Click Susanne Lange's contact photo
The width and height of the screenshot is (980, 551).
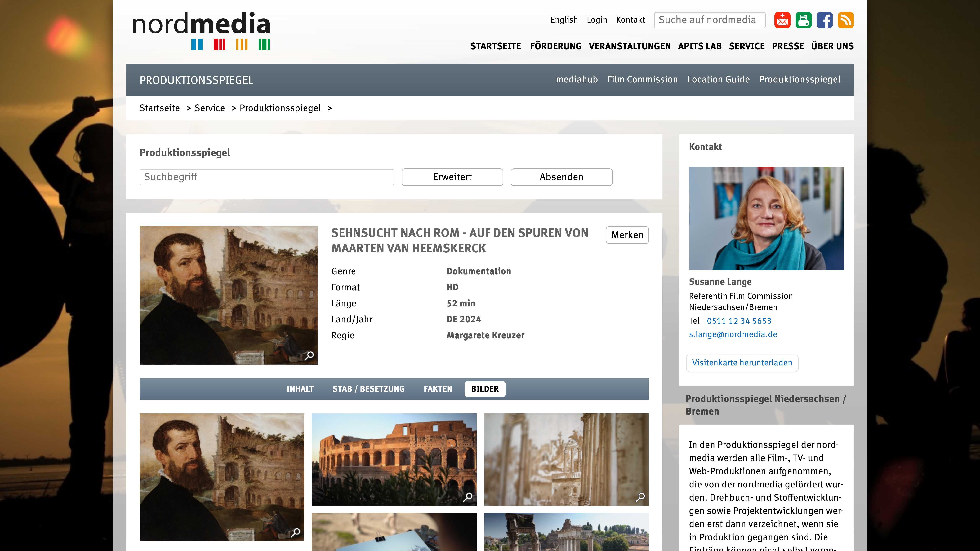[766, 218]
